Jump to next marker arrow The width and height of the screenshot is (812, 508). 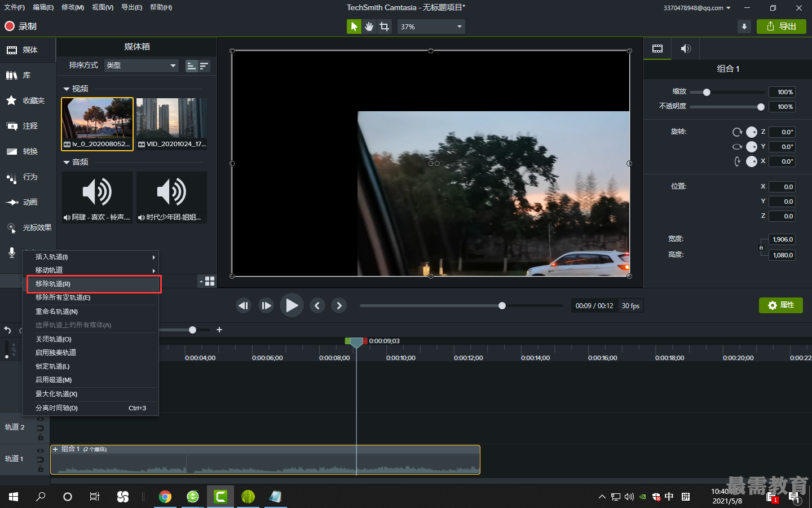339,305
